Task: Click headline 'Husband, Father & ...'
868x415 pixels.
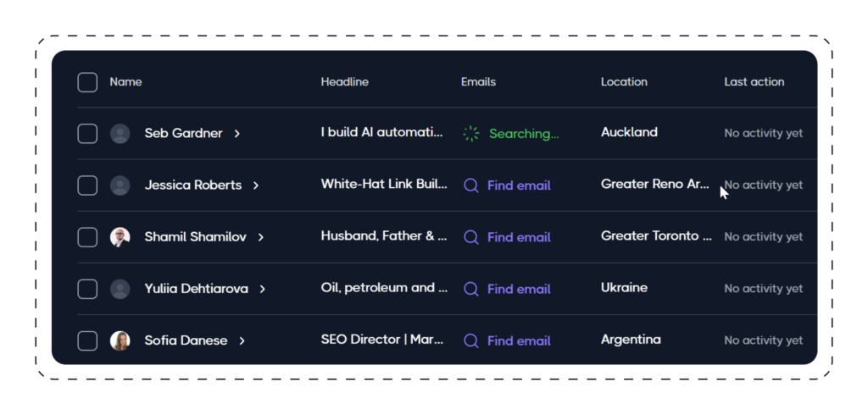Action: [x=384, y=236]
